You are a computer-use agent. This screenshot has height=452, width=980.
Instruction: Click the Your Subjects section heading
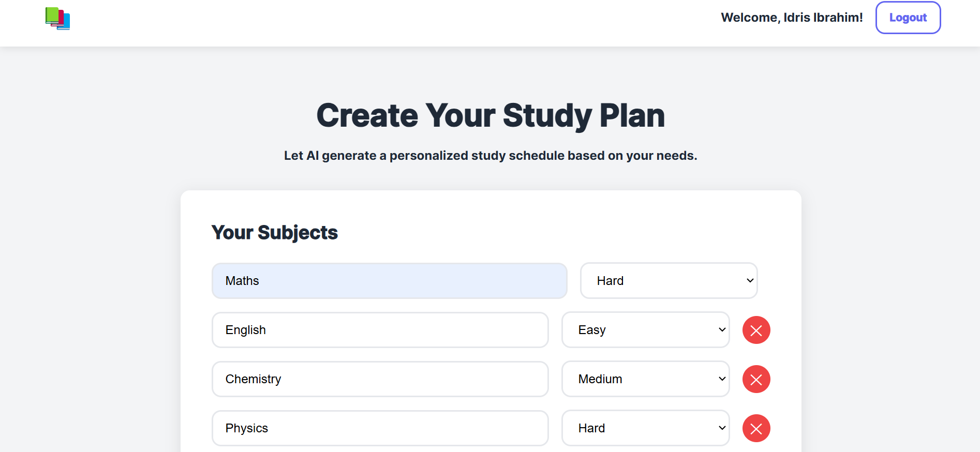click(x=274, y=233)
